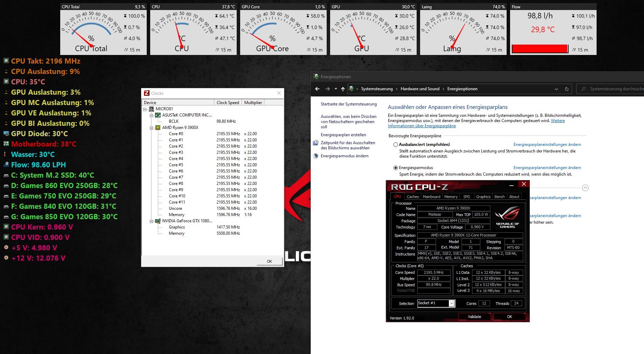Open the About tab in CPU-Z
This screenshot has height=354, width=644.
click(x=514, y=197)
